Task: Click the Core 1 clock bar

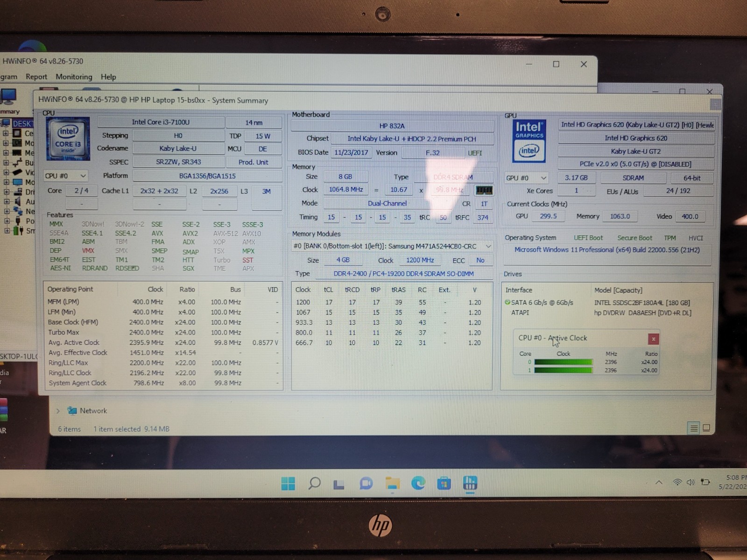Action: pos(563,371)
